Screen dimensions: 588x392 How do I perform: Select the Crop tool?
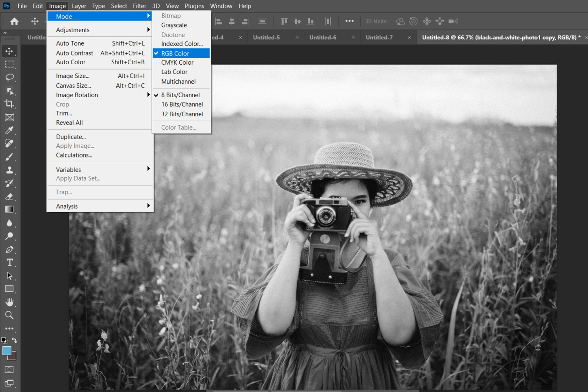9,104
